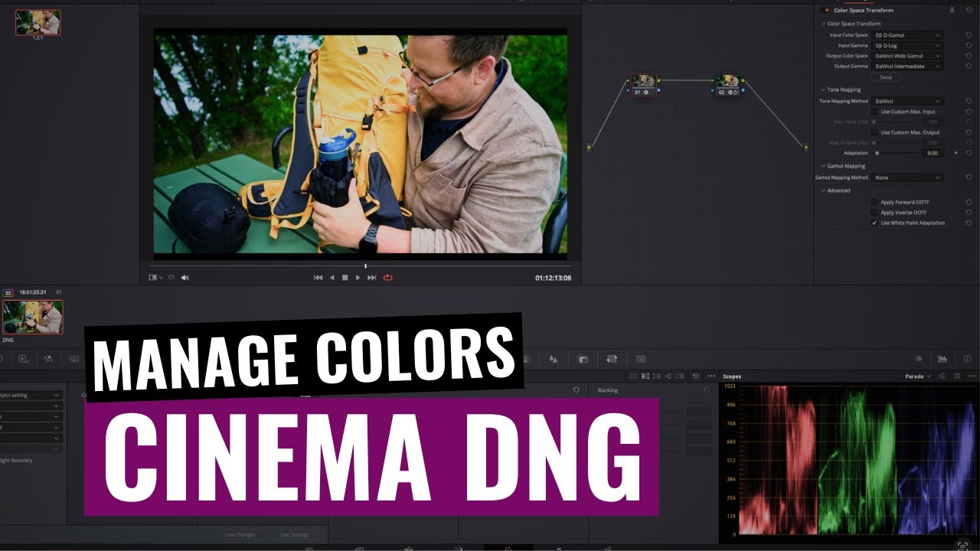
Task: Click the node graph green output connector
Action: click(805, 147)
